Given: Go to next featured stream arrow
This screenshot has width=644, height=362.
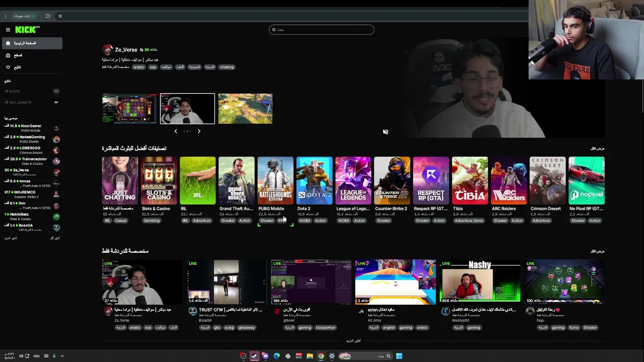Looking at the screenshot, I should coord(199,131).
